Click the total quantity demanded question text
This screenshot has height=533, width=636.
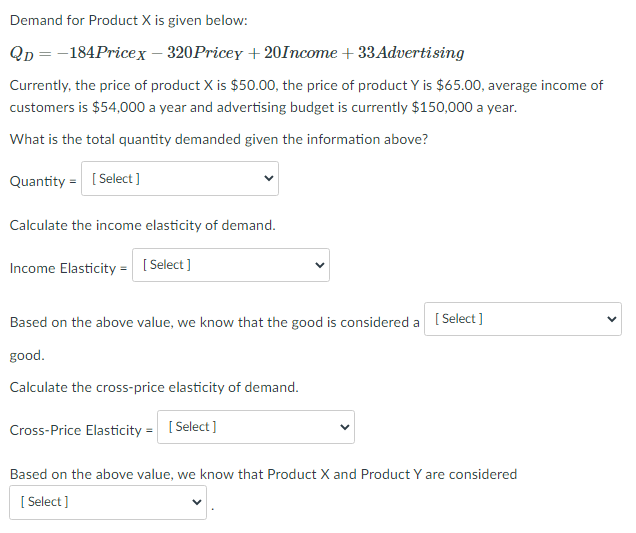(x=218, y=139)
